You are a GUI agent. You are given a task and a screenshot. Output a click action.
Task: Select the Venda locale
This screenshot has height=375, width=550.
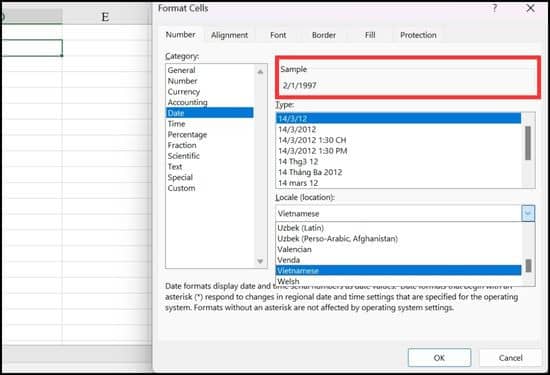[x=398, y=260]
